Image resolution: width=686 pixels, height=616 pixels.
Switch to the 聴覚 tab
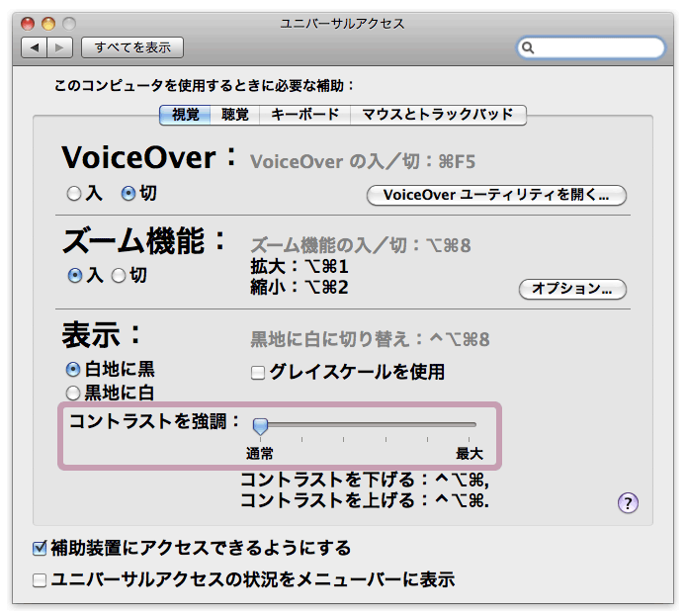pyautogui.click(x=235, y=115)
